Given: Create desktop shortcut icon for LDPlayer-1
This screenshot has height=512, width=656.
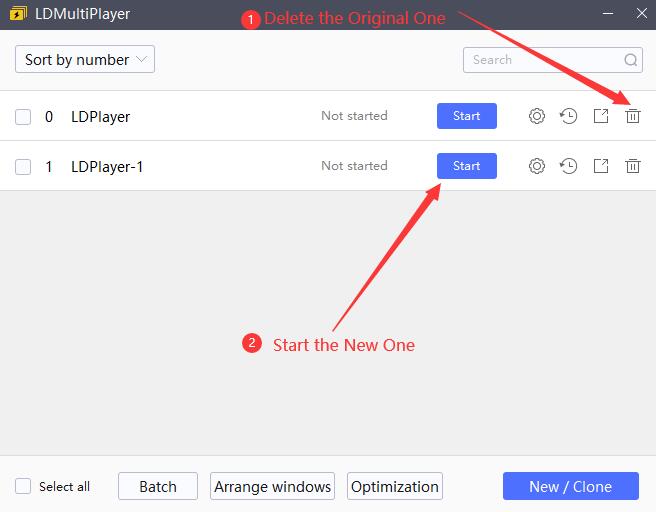Looking at the screenshot, I should click(601, 166).
